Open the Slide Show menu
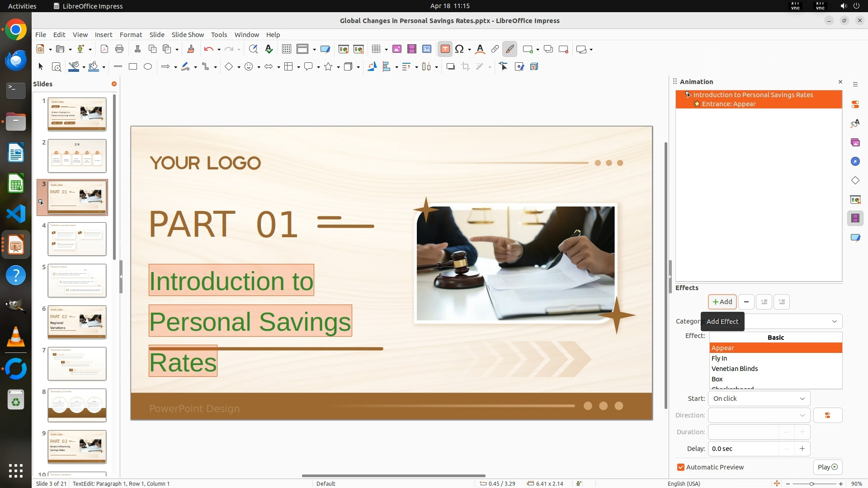Image resolution: width=868 pixels, height=488 pixels. click(x=188, y=35)
